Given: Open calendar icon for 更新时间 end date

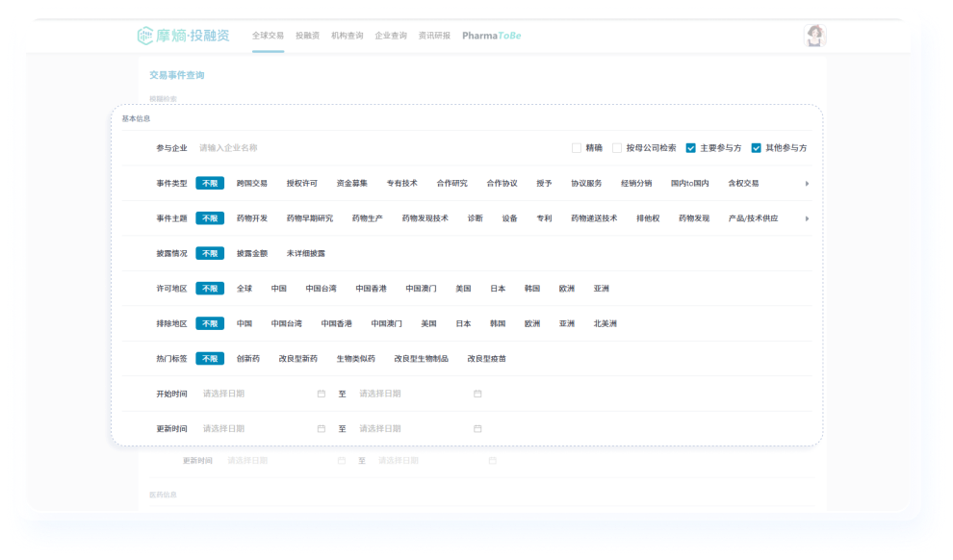Looking at the screenshot, I should pyautogui.click(x=477, y=429).
